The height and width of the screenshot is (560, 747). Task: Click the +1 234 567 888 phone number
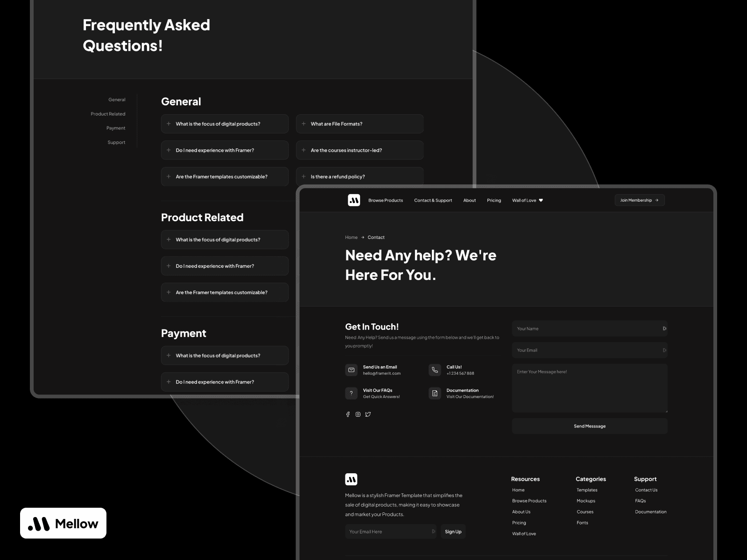click(x=460, y=373)
